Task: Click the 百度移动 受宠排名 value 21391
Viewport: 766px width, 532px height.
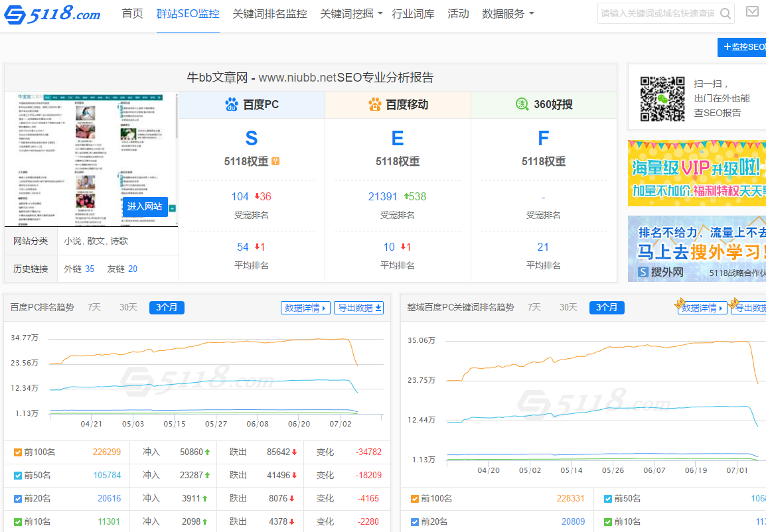Action: tap(382, 197)
